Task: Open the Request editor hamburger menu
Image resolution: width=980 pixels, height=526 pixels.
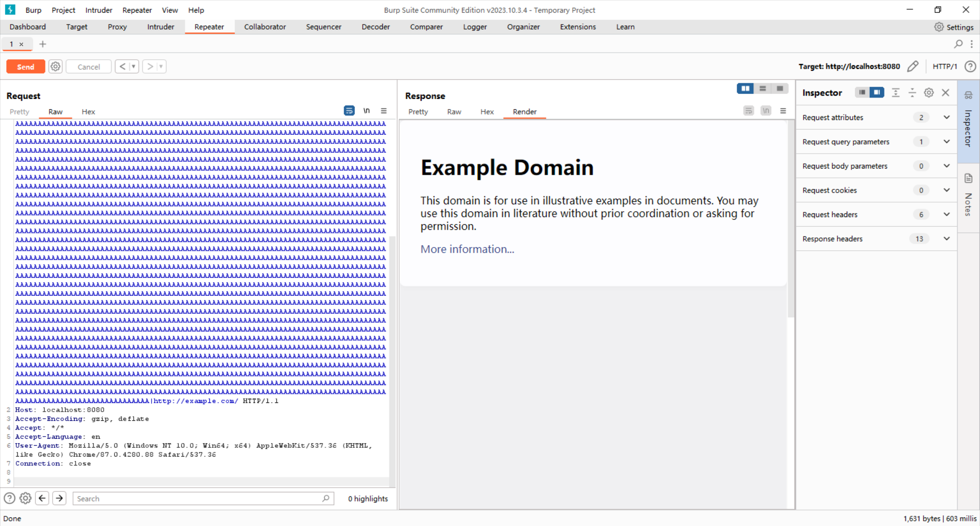Action: click(x=384, y=111)
